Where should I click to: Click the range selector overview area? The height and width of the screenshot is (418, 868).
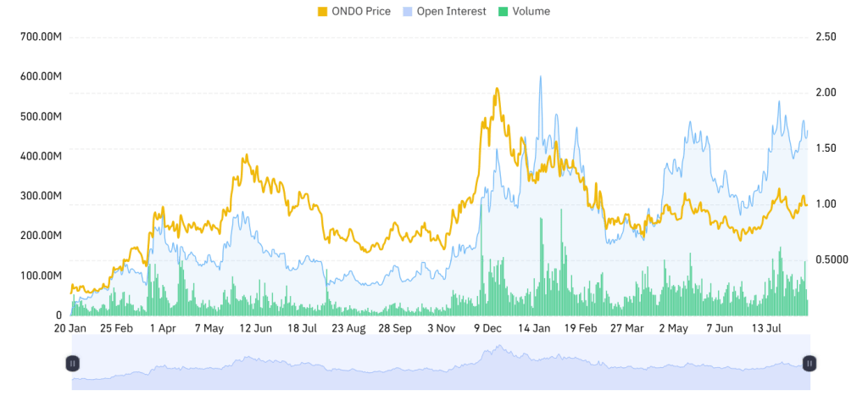click(x=441, y=363)
